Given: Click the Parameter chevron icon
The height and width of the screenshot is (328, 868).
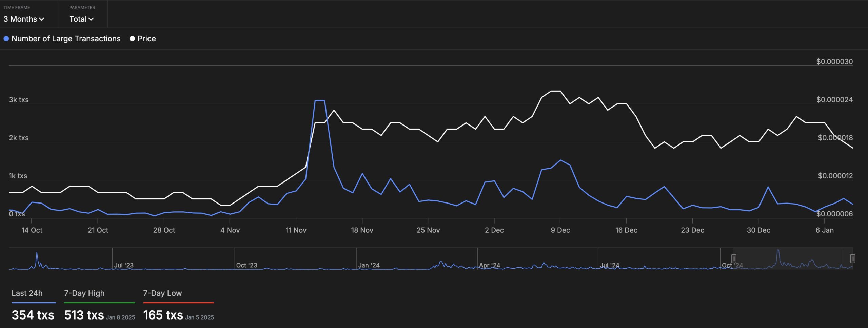Looking at the screenshot, I should tap(91, 19).
